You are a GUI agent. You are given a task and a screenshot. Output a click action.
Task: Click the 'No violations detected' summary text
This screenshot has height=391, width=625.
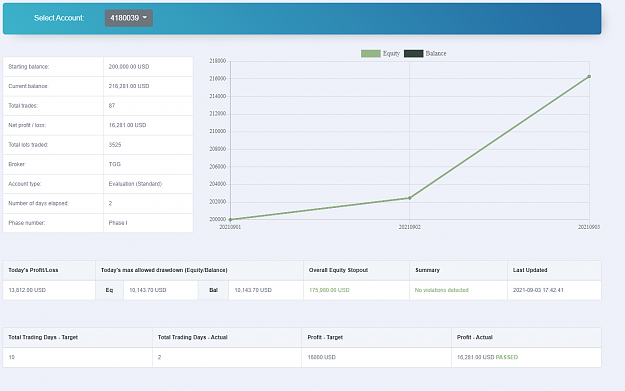pyautogui.click(x=442, y=290)
